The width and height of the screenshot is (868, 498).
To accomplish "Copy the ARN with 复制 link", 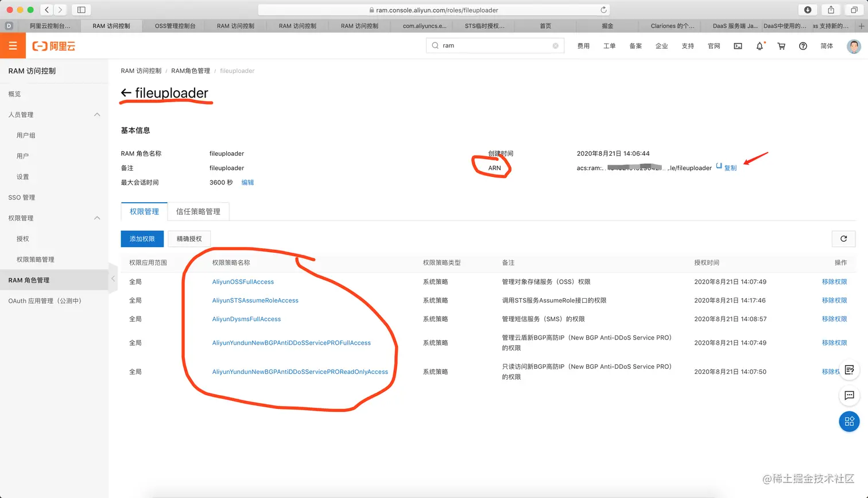I will pyautogui.click(x=730, y=168).
